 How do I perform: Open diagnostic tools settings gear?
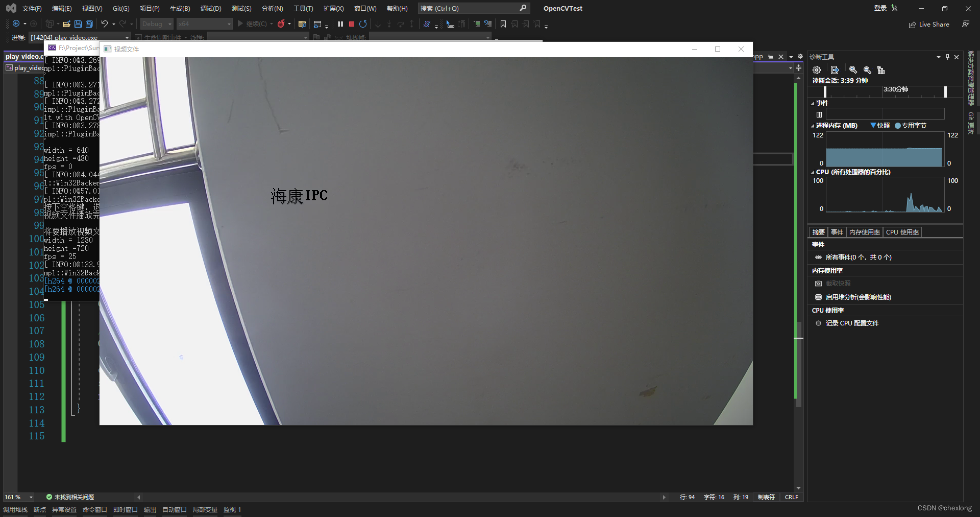pos(817,70)
